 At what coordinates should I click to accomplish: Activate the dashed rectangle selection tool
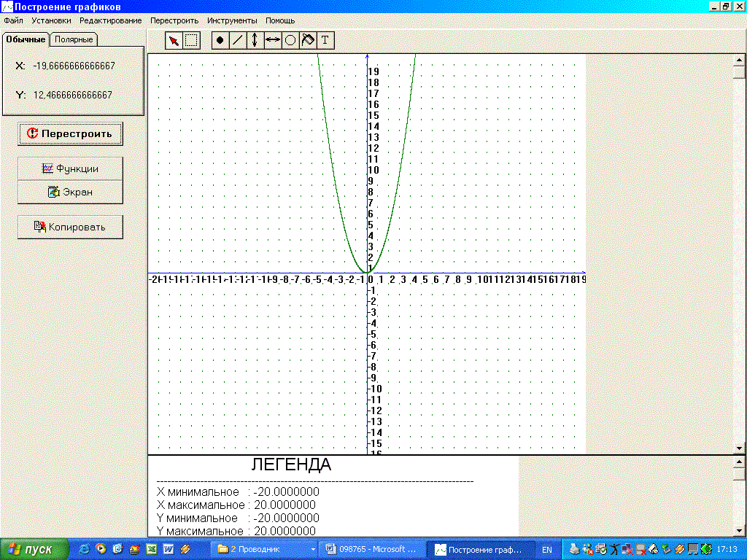coord(191,41)
